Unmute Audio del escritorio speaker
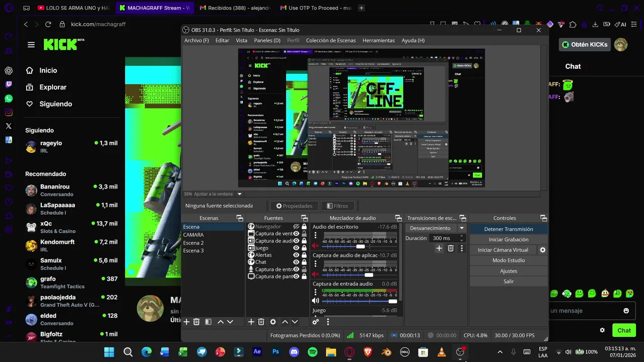The image size is (644, 362). pos(315,246)
